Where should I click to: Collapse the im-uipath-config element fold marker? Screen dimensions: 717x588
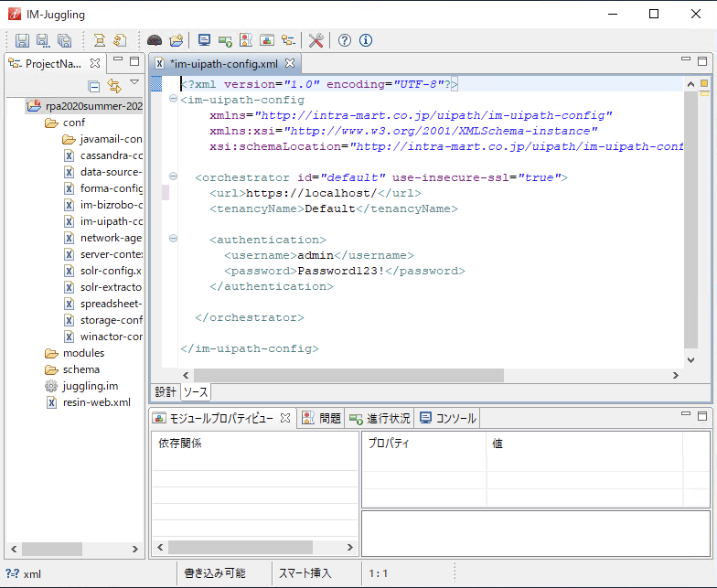pos(173,99)
